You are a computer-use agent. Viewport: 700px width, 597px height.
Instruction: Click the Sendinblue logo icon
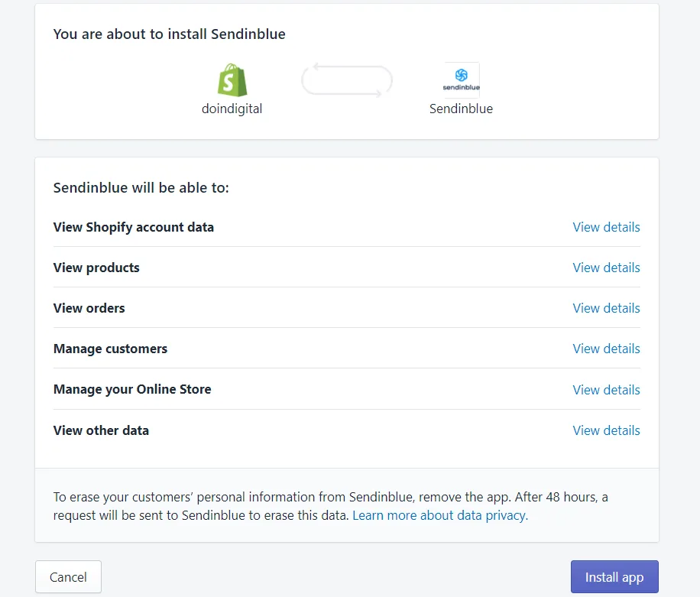coord(461,80)
